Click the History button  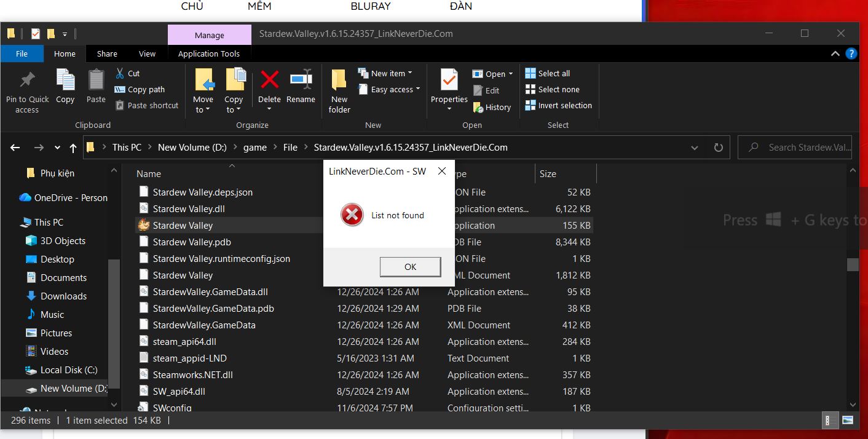click(492, 107)
